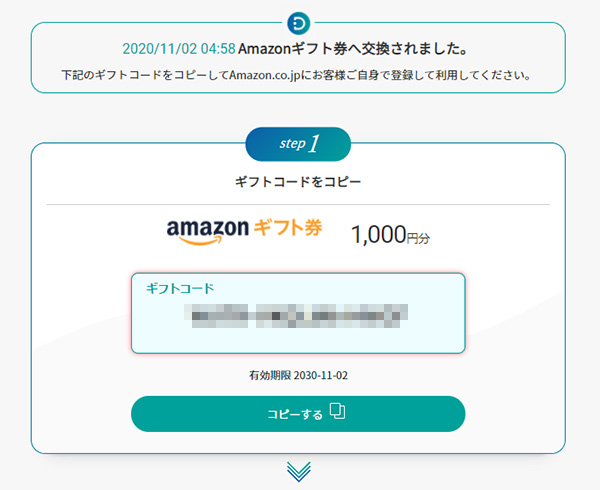
Task: Click the 円分 unit text
Action: [x=418, y=238]
